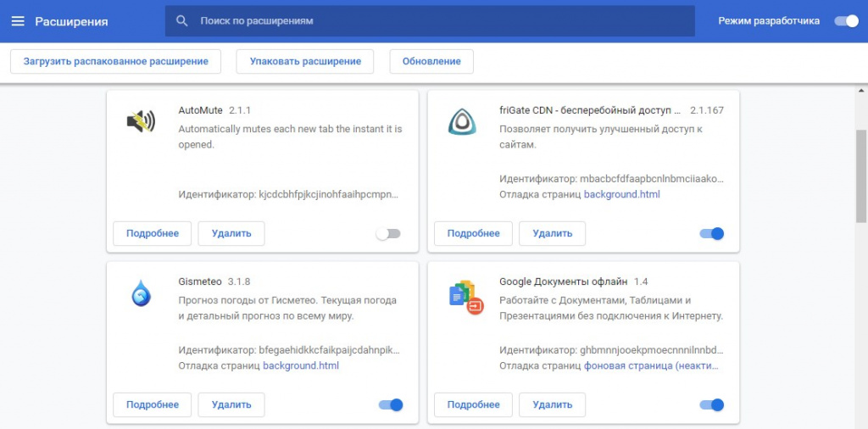
Task: Click the AutoMute speaker icon
Action: click(x=141, y=123)
